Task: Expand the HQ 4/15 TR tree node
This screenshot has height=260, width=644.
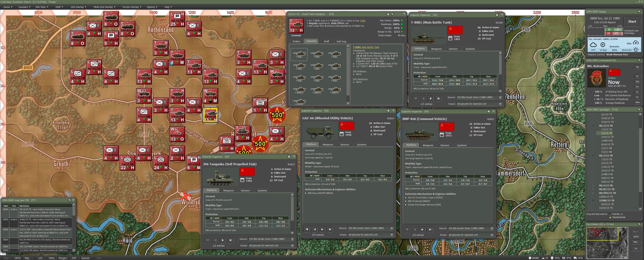Action: pos(593,186)
